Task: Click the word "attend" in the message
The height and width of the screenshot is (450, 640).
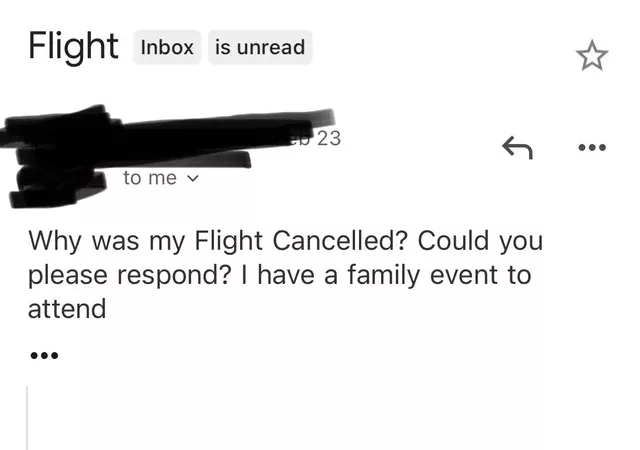Action: tap(67, 309)
